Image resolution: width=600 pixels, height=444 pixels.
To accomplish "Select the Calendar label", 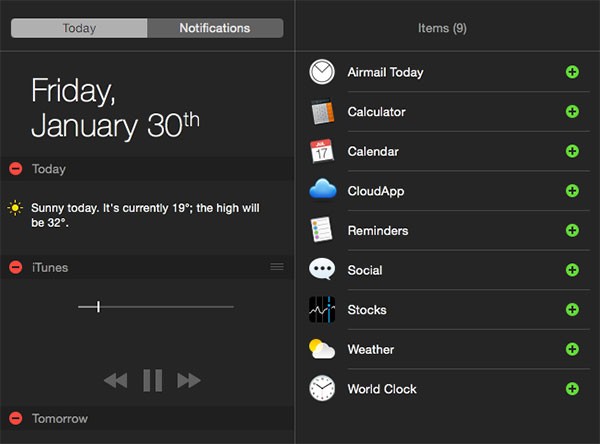I will click(x=373, y=151).
